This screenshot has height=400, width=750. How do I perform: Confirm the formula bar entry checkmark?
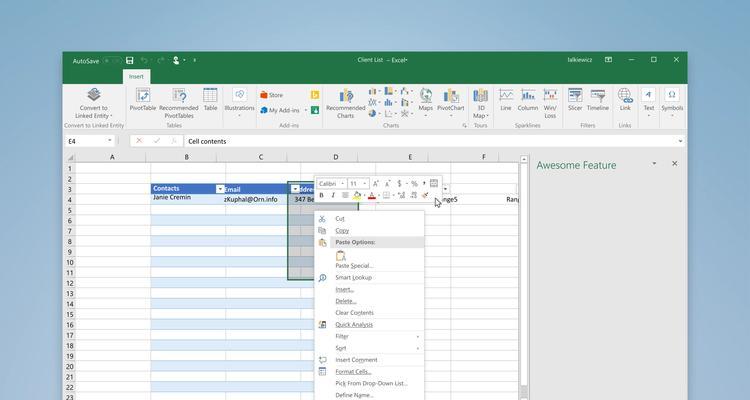(x=156, y=141)
